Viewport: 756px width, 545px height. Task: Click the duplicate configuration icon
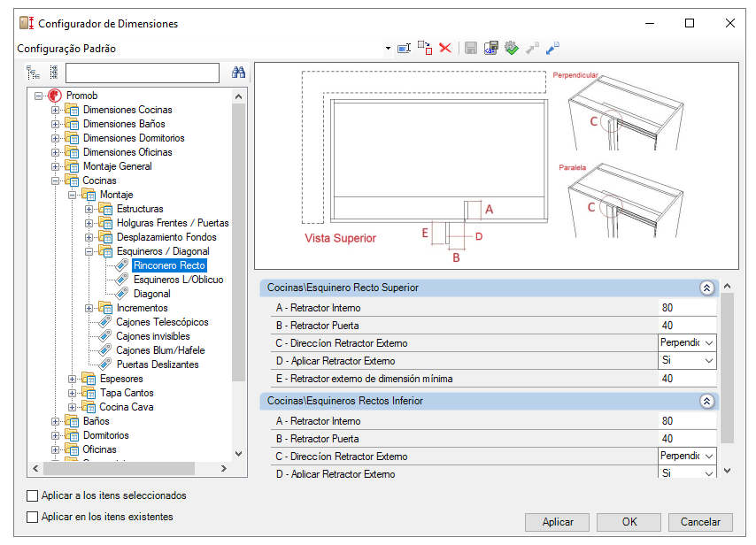click(x=425, y=48)
